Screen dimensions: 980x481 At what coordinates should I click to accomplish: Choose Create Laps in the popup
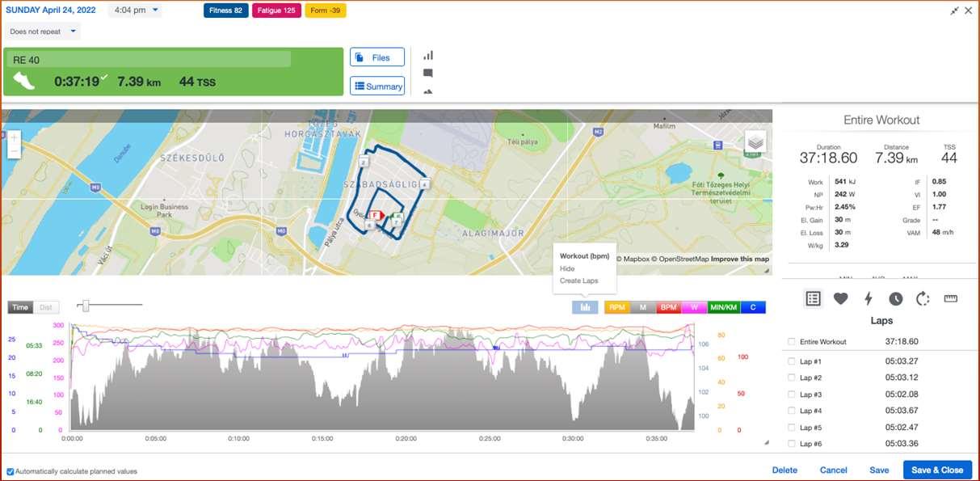(579, 281)
